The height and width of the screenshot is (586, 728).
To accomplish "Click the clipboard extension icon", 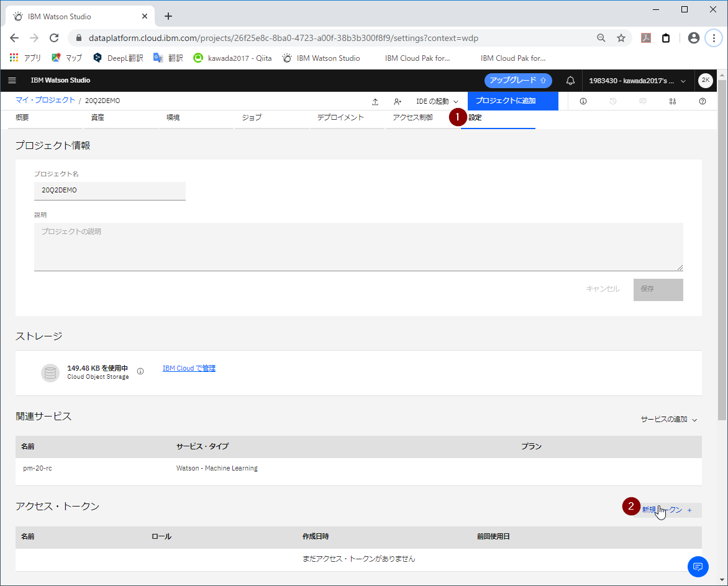I will (x=666, y=38).
